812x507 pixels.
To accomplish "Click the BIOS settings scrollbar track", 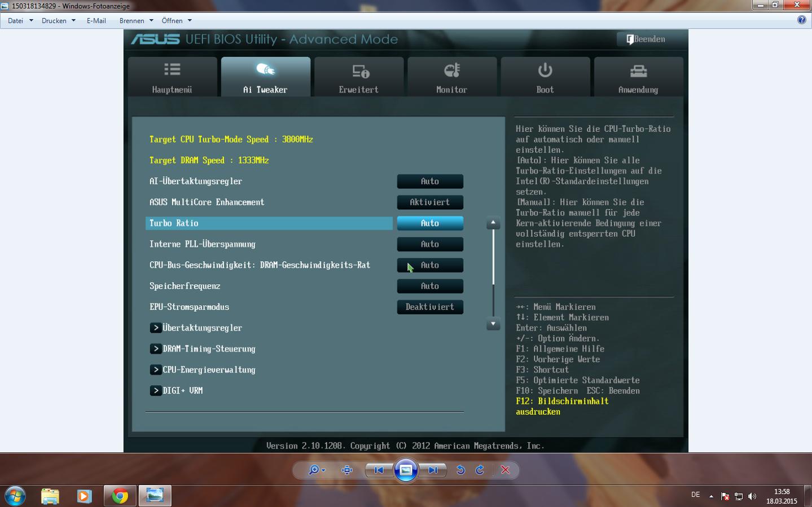I will [493, 273].
